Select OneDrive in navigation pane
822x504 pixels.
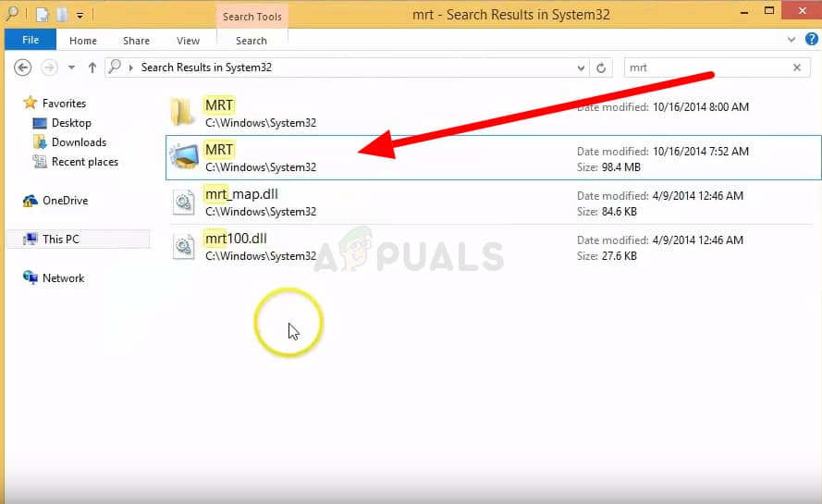coord(65,201)
